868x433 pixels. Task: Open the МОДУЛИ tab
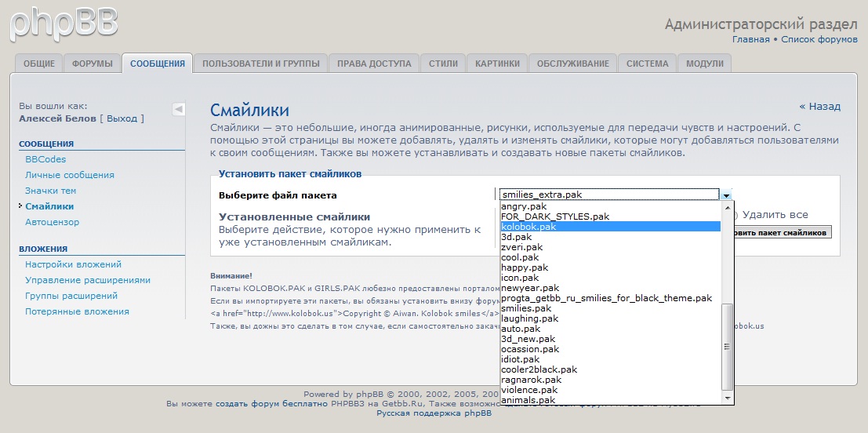pyautogui.click(x=705, y=64)
